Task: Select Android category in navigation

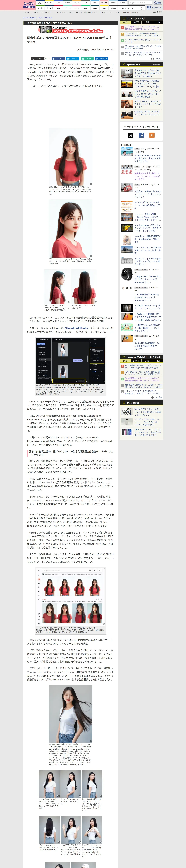Action: (x=102, y=12)
